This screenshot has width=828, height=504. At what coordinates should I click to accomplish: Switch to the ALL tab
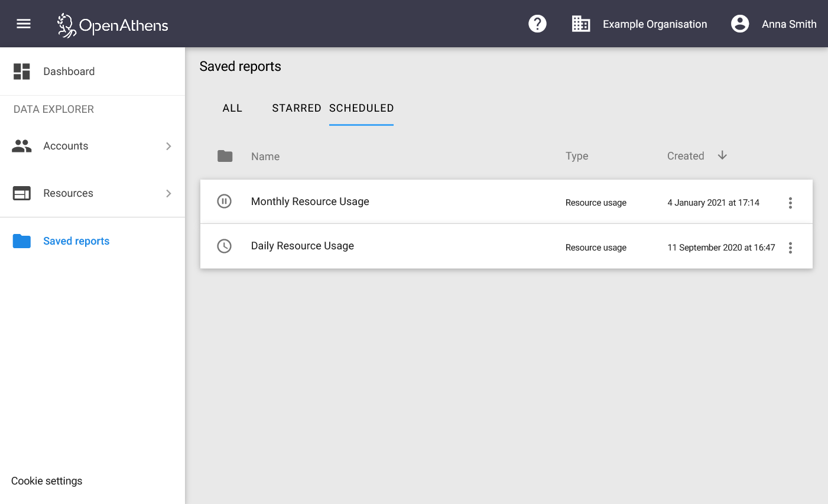[232, 108]
